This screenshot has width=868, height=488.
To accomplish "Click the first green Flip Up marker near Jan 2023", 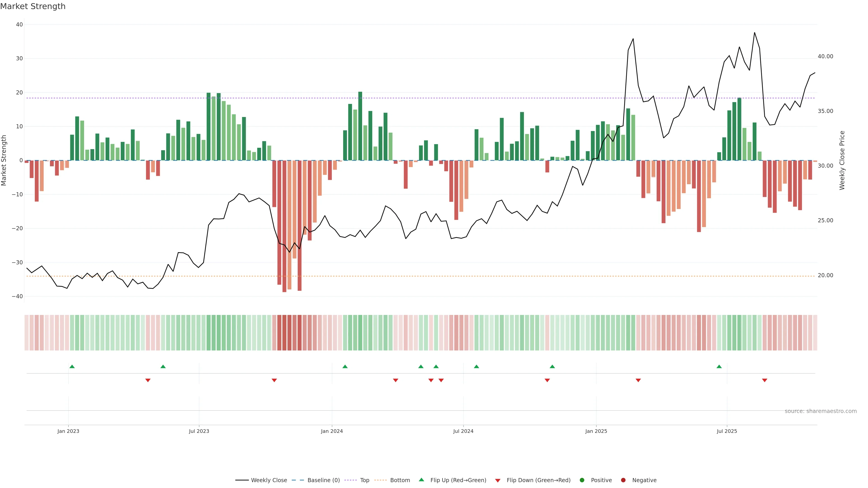I will (72, 366).
